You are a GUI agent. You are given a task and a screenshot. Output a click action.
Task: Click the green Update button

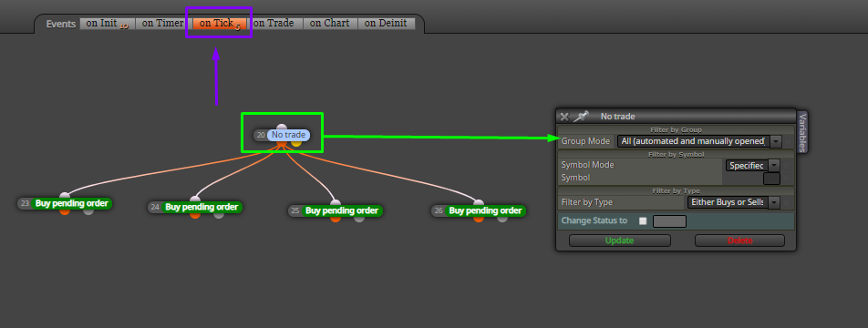(x=619, y=241)
